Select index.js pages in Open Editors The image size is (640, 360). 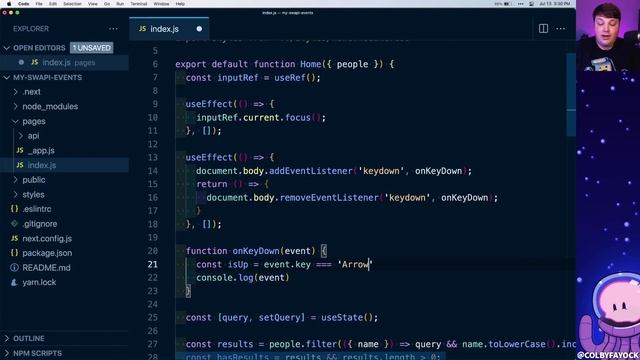pos(64,62)
